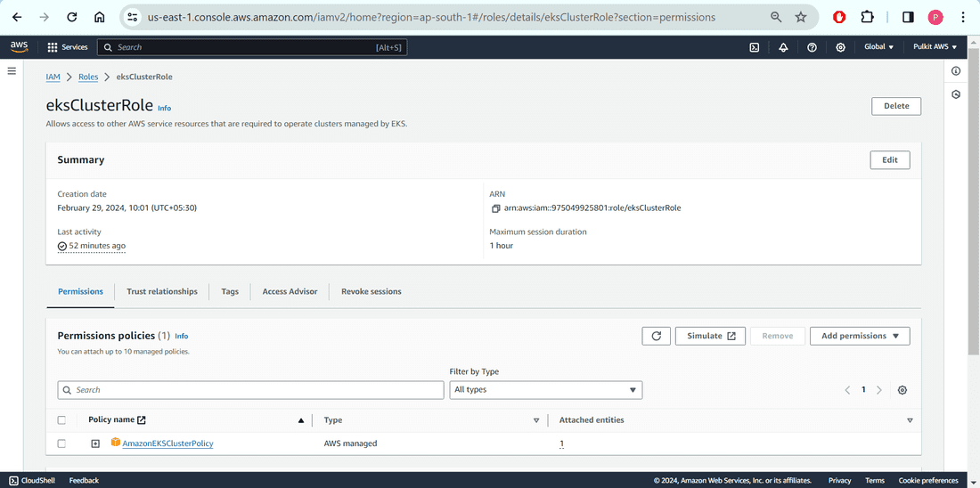
Task: Switch to the Trust relationships tab
Action: click(162, 291)
